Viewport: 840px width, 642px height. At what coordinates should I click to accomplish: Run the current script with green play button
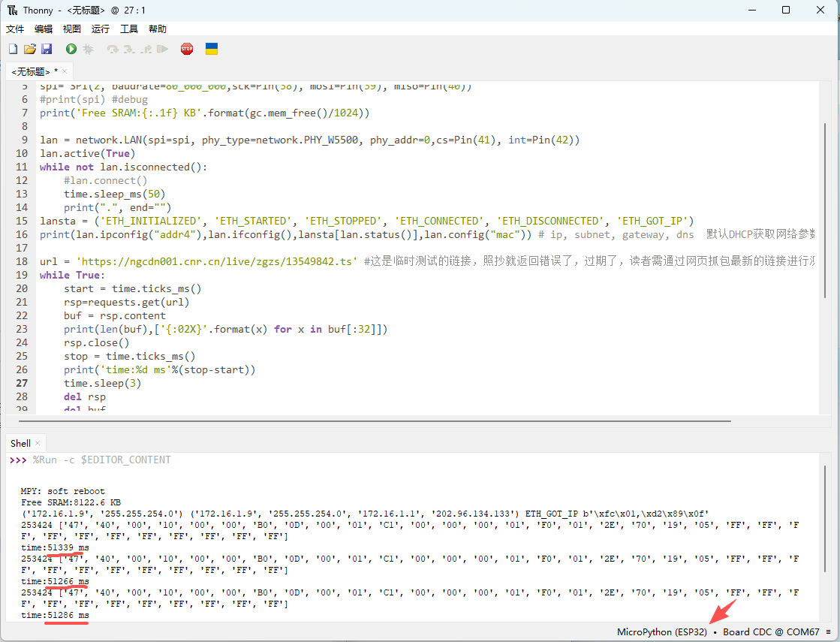[x=71, y=49]
